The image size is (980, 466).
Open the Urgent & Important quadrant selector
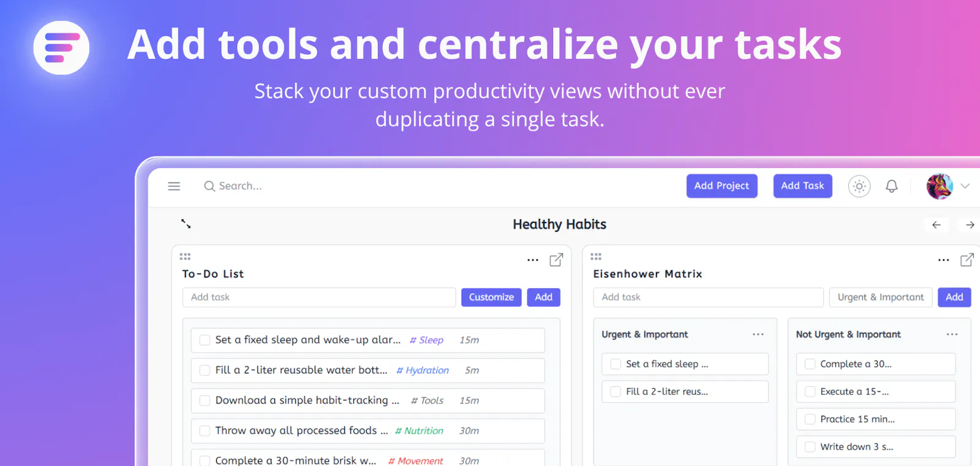point(881,297)
